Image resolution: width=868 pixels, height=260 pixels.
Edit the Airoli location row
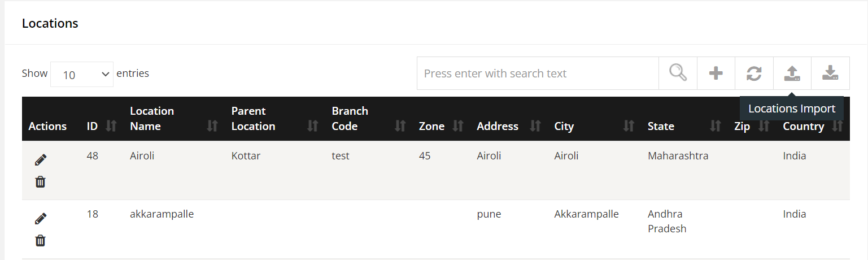tap(40, 160)
